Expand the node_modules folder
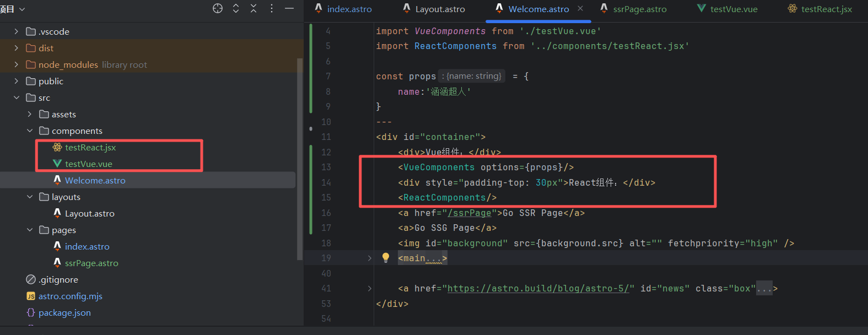This screenshot has height=335, width=868. click(x=17, y=64)
